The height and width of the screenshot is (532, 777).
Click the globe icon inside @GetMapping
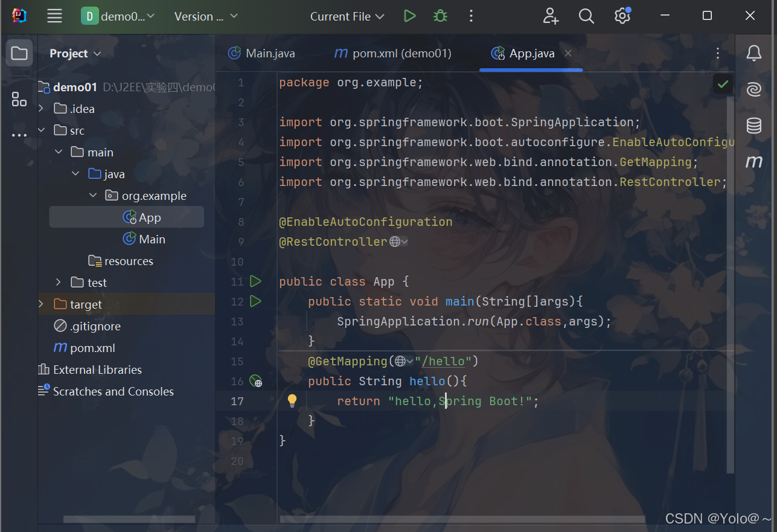pos(400,361)
